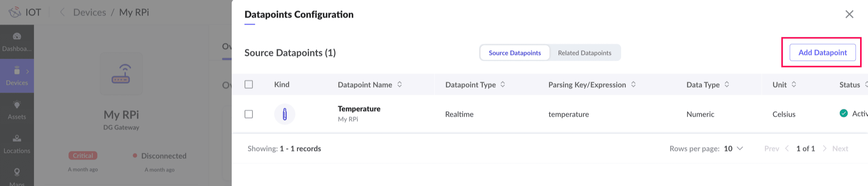Select the Temperature row checkbox
The height and width of the screenshot is (186, 868).
249,114
